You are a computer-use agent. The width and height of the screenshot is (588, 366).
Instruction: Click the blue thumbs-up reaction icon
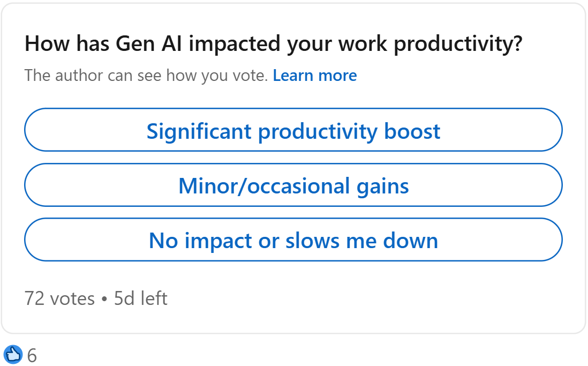point(13,354)
